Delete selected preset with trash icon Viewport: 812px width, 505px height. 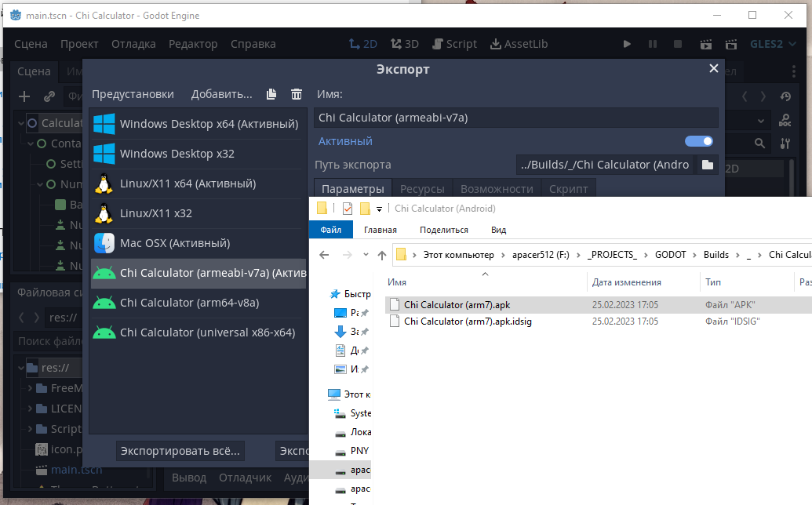tap(297, 94)
